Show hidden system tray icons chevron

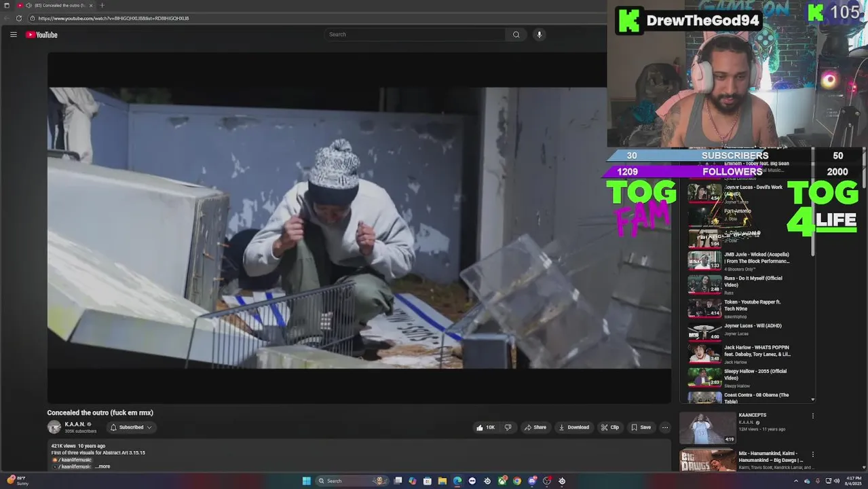click(796, 481)
